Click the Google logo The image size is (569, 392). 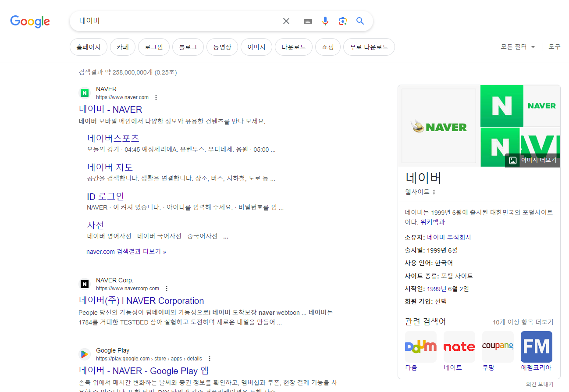click(30, 21)
